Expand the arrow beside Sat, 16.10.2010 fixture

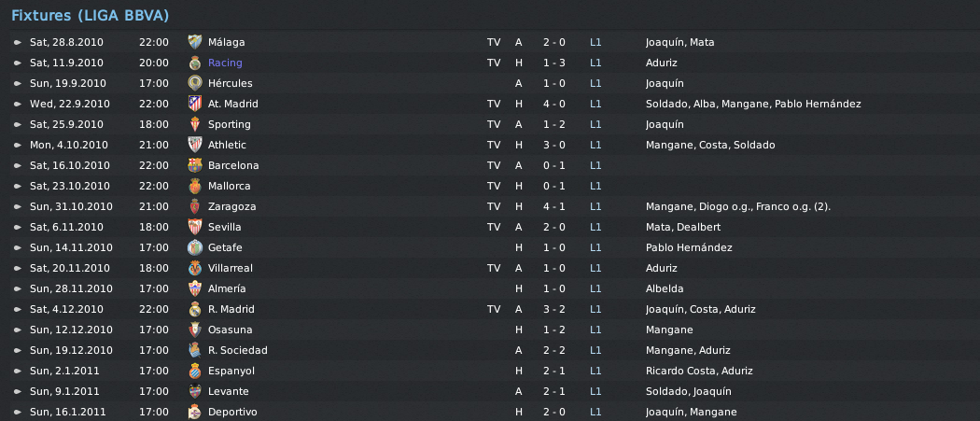coord(18,166)
